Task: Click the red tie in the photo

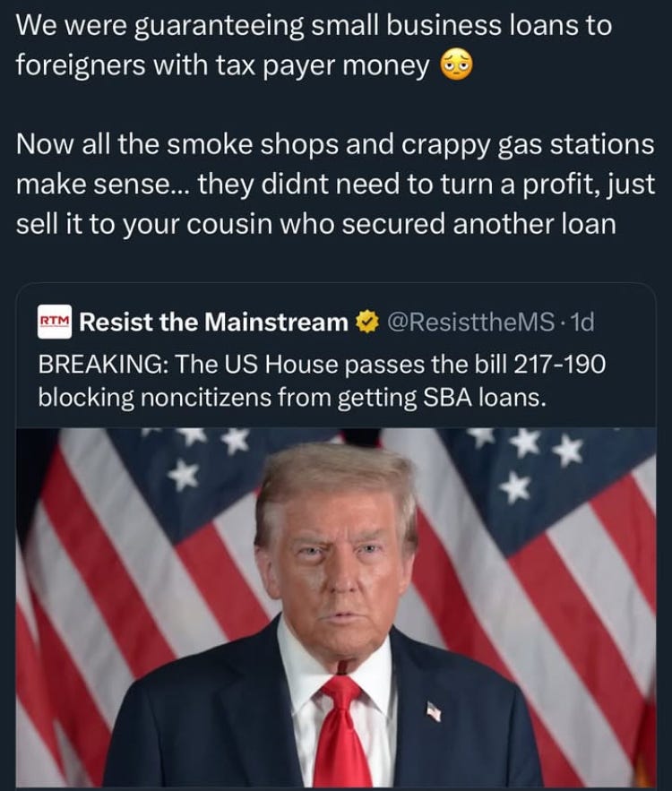Action: tap(340, 732)
